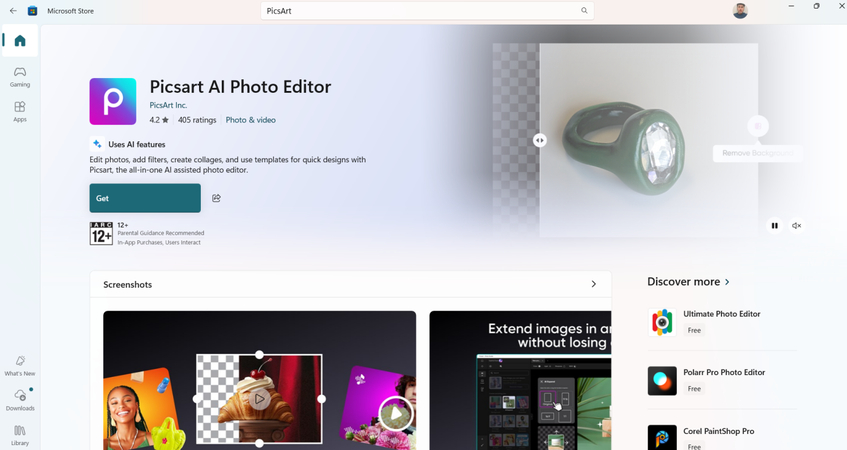The height and width of the screenshot is (450, 847).
Task: Toggle mute on the preview video
Action: [x=797, y=226]
